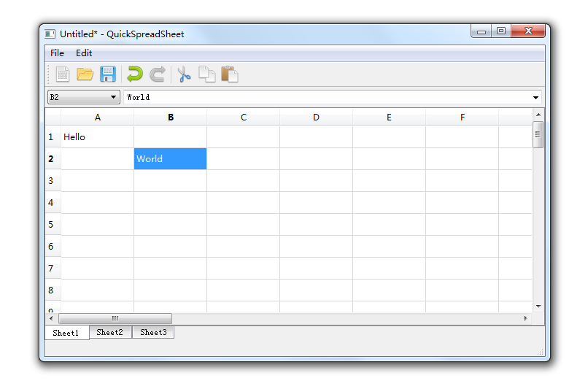Select row 5 header

[x=53, y=224]
